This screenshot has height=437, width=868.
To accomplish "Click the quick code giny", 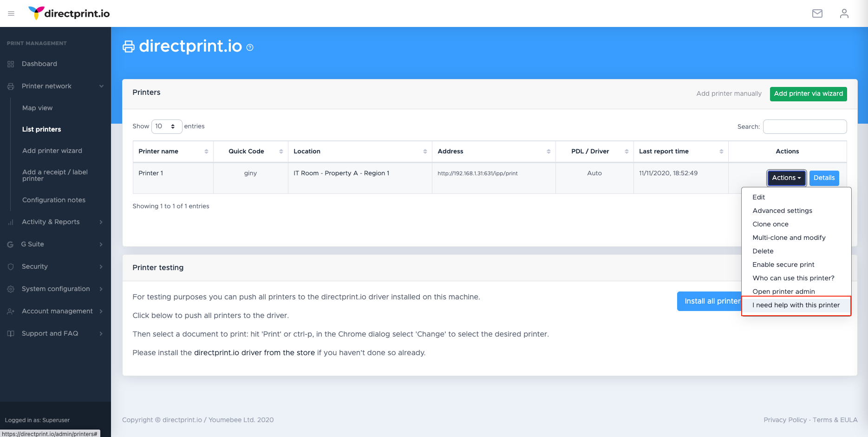I will coord(250,173).
